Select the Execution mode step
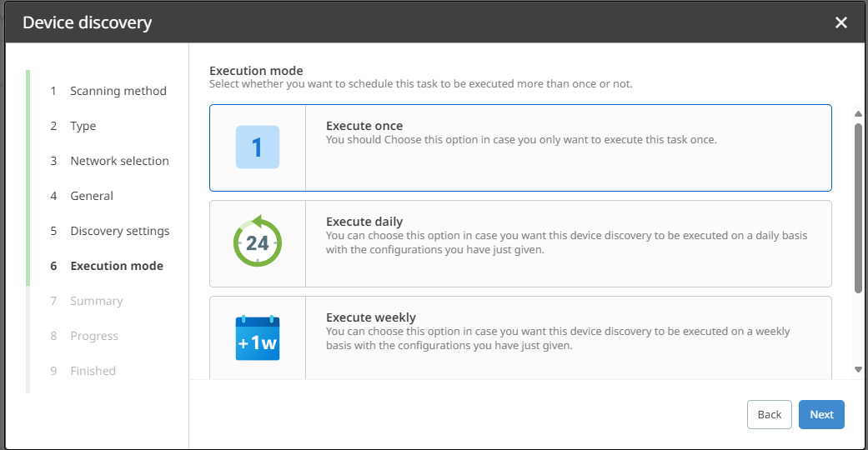 (x=117, y=266)
